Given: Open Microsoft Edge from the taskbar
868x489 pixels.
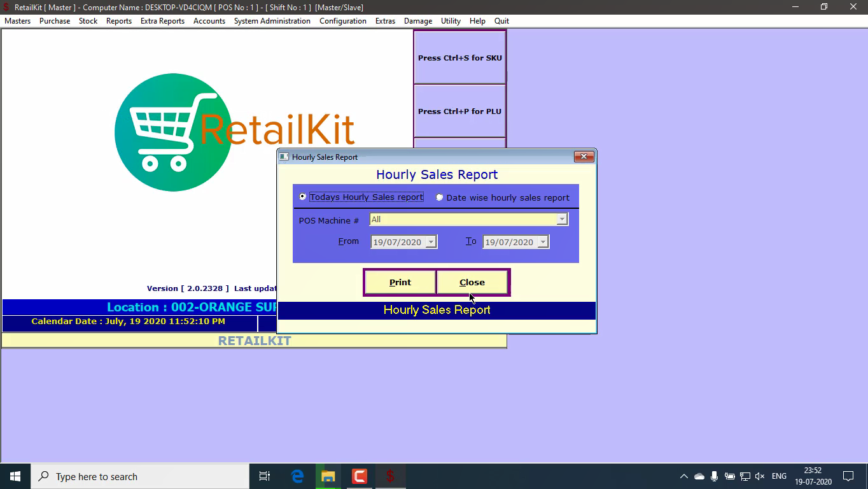Looking at the screenshot, I should click(x=297, y=476).
